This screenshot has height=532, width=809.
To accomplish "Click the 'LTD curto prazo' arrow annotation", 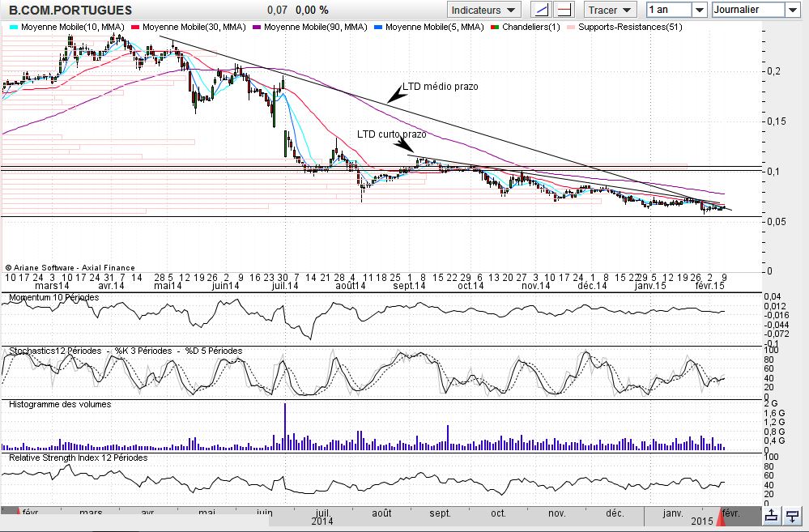I will click(x=404, y=144).
